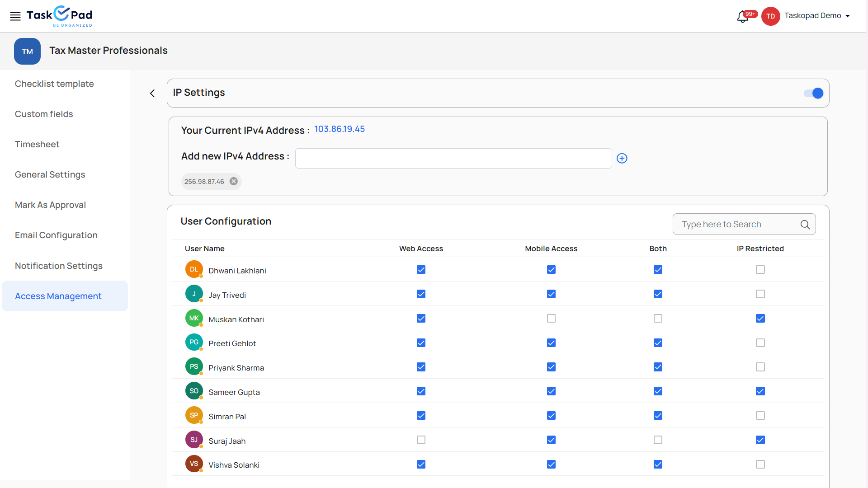Image resolution: width=868 pixels, height=488 pixels.
Task: Open Notification Settings in the sidebar
Action: click(59, 266)
